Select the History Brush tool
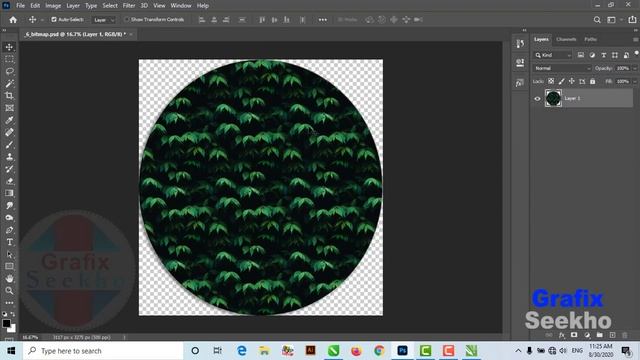Viewport: 640px width, 360px height. click(x=9, y=169)
